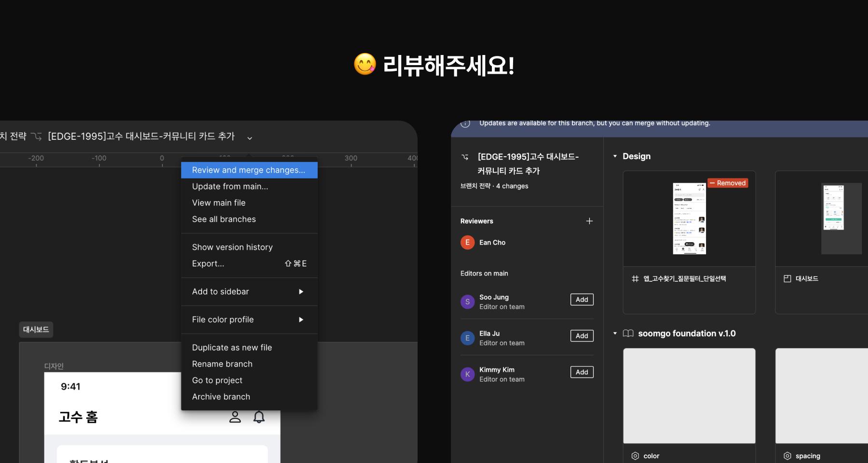Image resolution: width=868 pixels, height=463 pixels.
Task: Add Kimmy Kim as a reviewer
Action: coord(582,372)
